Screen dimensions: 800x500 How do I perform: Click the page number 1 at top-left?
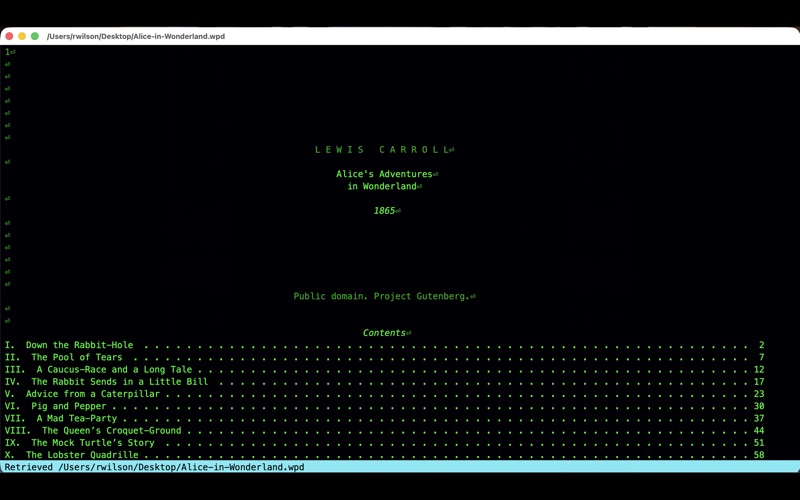point(8,52)
